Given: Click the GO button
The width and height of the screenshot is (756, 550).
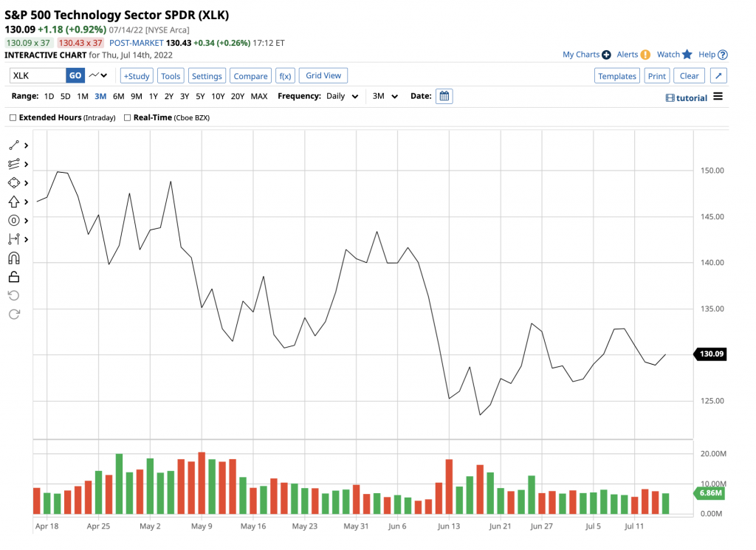Looking at the screenshot, I should coord(75,75).
